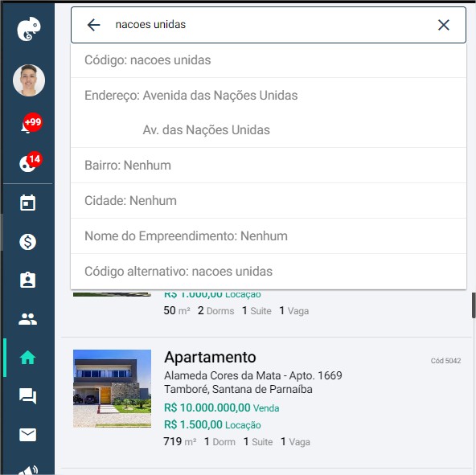Click the search field containing 'nacoes unidas'
476x475 pixels.
269,25
